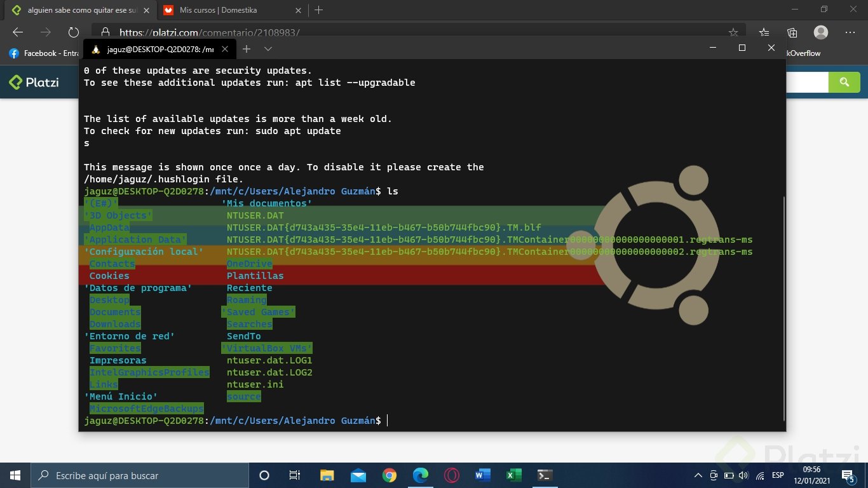Click 'Menú Inicio' in terminal output

pos(121,396)
